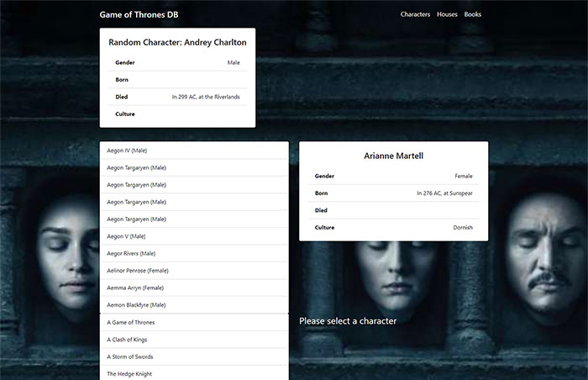588x380 pixels.
Task: Select The Hedge Knight book
Action: [x=194, y=373]
